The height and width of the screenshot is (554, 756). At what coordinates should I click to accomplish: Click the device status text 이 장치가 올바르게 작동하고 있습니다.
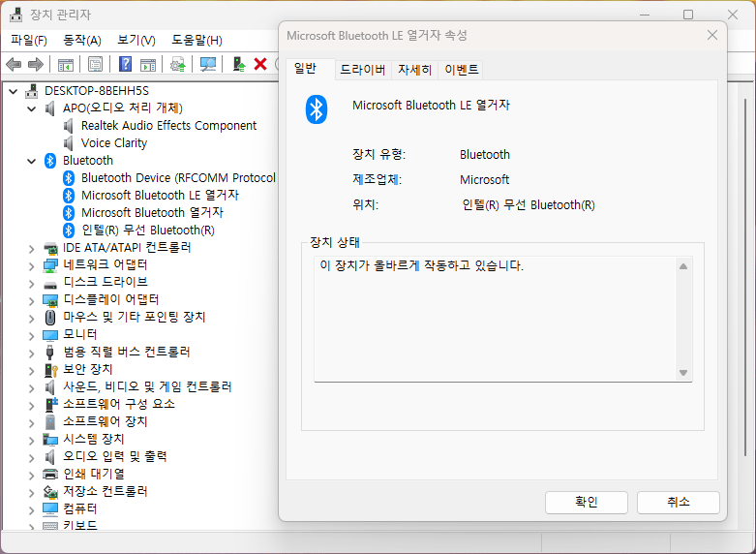coord(421,265)
